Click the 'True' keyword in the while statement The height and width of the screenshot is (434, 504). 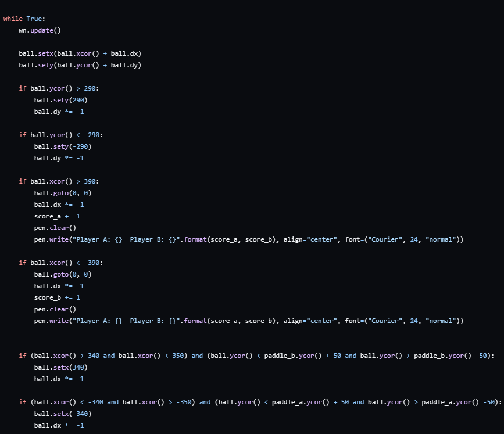pyautogui.click(x=34, y=19)
